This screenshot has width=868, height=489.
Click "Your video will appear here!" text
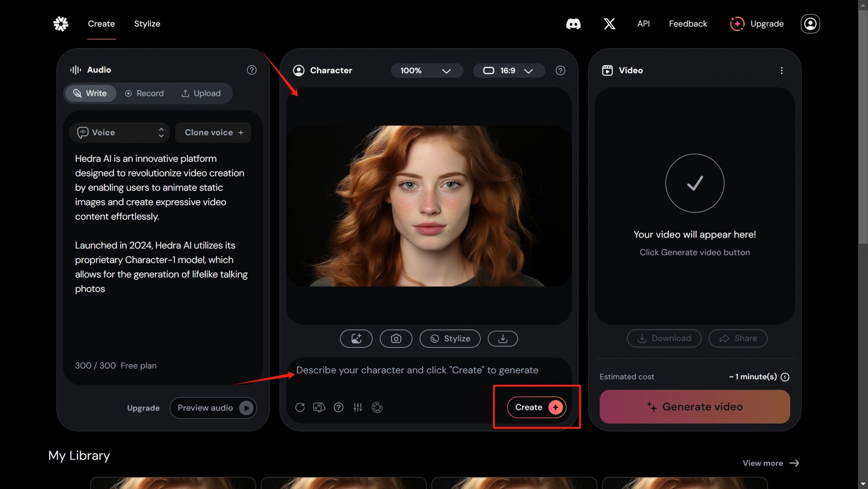(694, 235)
